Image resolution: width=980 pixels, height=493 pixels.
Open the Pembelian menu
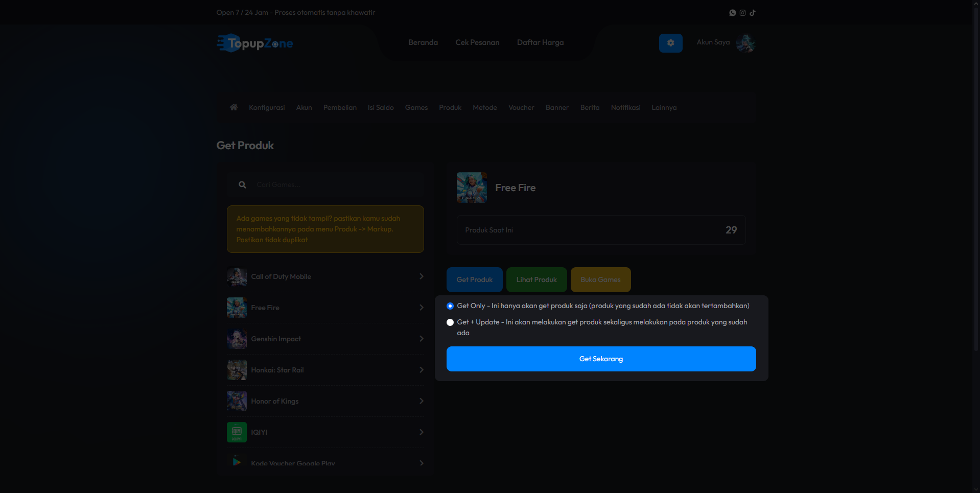pyautogui.click(x=340, y=107)
